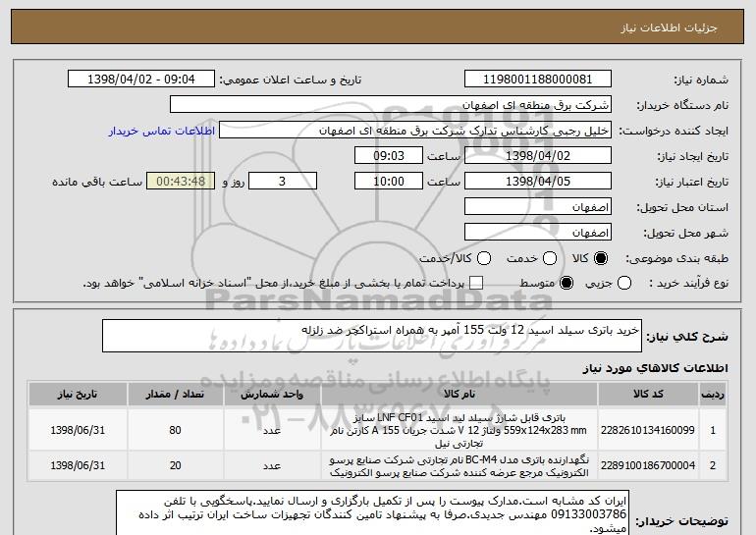The image size is (756, 535).
Task: Click row number 1 cell
Action: pos(713,430)
